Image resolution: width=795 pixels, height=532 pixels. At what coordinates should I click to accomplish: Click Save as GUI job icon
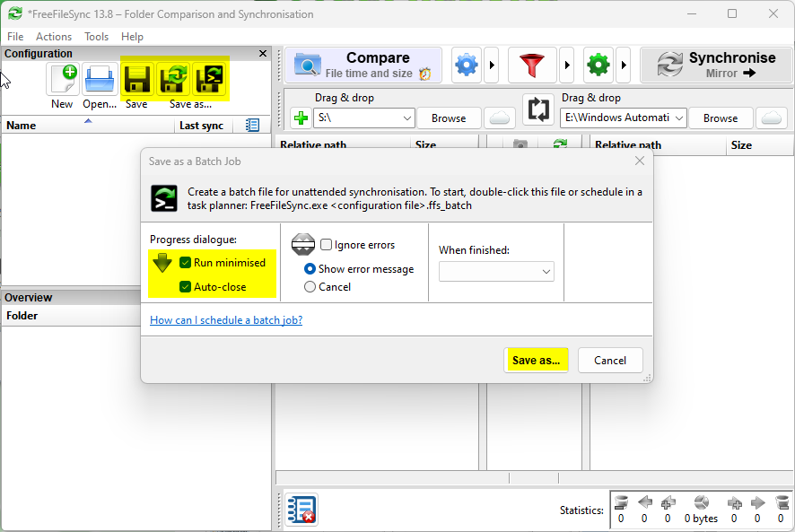coord(173,79)
